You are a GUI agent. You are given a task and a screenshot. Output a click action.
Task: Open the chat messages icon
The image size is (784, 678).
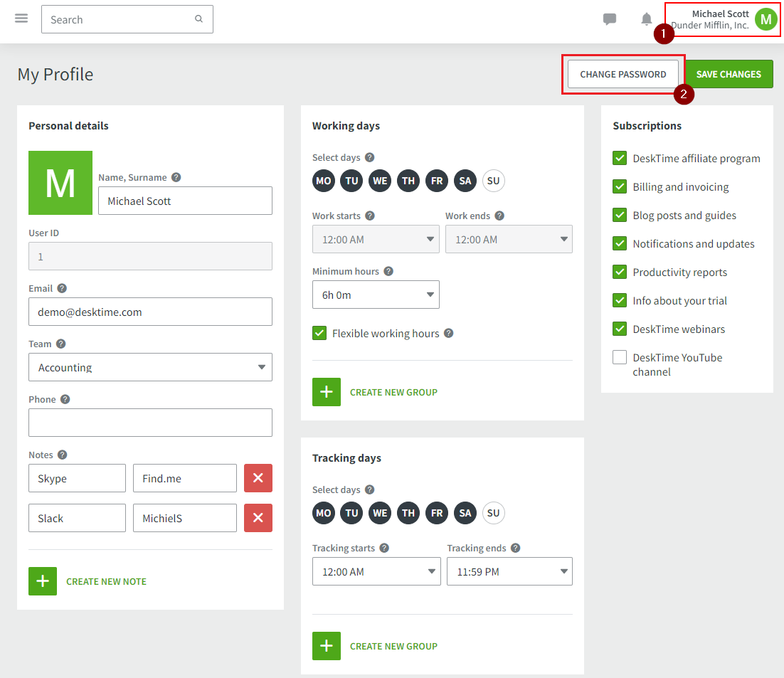[610, 19]
